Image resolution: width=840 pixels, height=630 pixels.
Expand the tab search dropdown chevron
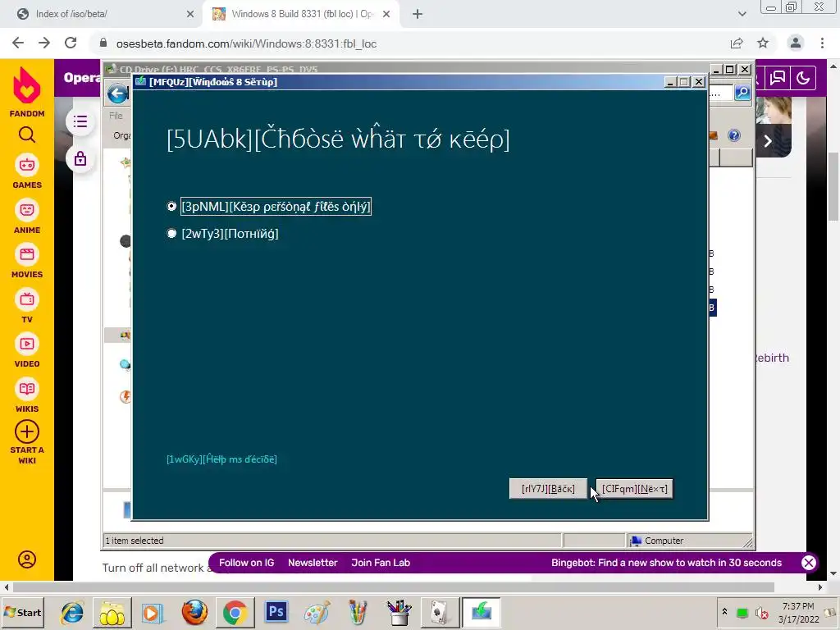click(x=742, y=14)
